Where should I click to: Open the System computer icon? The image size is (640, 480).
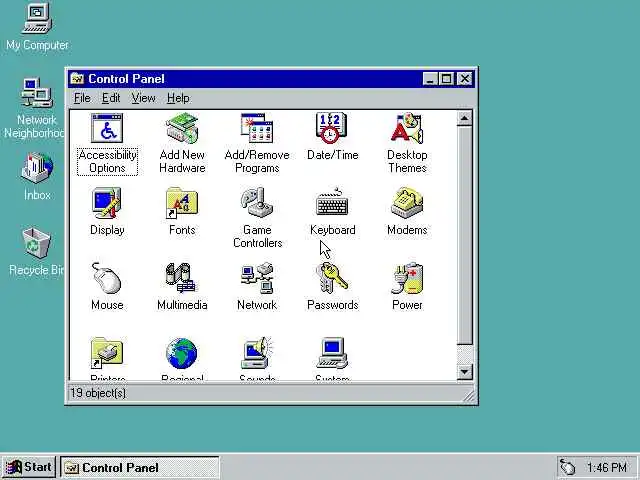click(x=332, y=353)
